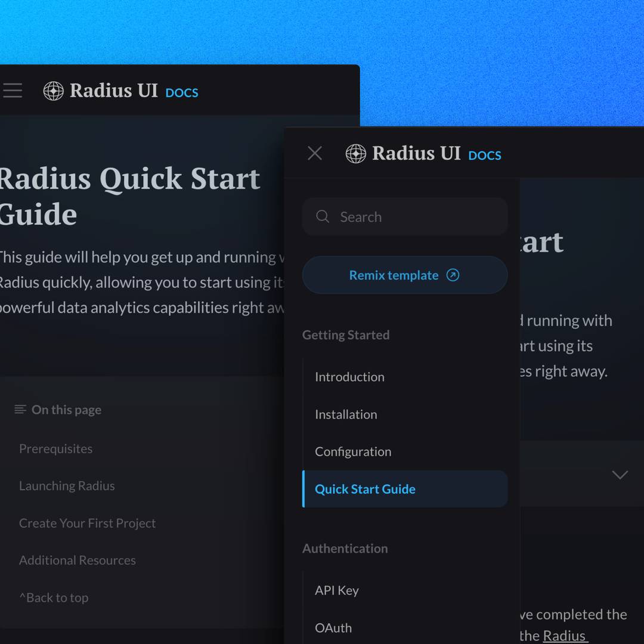Click the list icon next to On this page
This screenshot has width=644, height=644.
(x=19, y=409)
